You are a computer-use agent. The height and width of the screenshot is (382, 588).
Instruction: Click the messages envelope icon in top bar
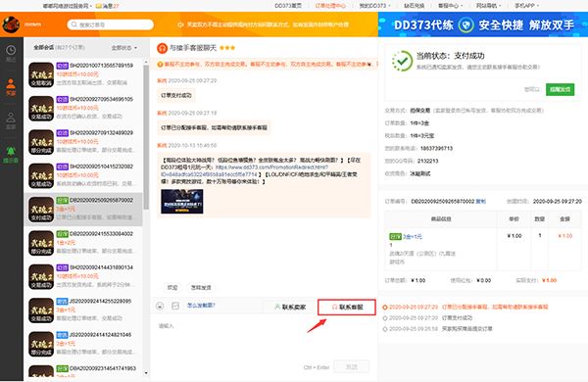(99, 6)
